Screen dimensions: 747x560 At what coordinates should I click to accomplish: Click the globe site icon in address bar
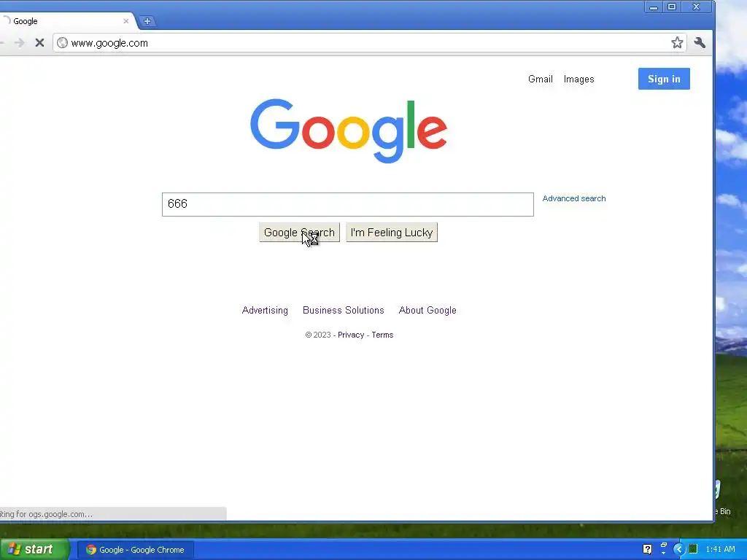pos(63,43)
